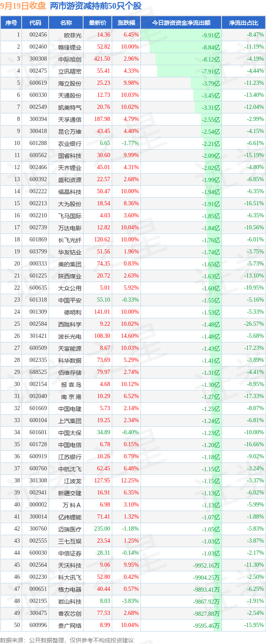
Task: Click the 数据来源 disclaimer footer text
Action: coord(67,640)
